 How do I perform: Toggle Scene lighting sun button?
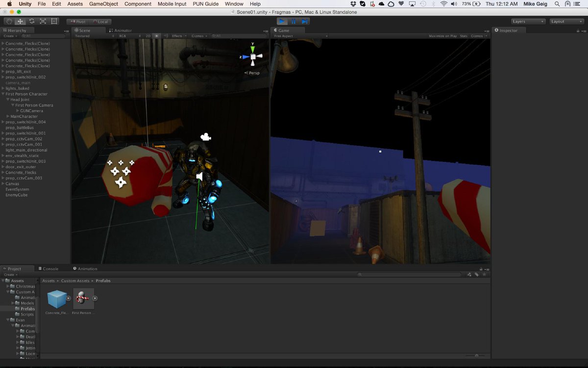156,36
